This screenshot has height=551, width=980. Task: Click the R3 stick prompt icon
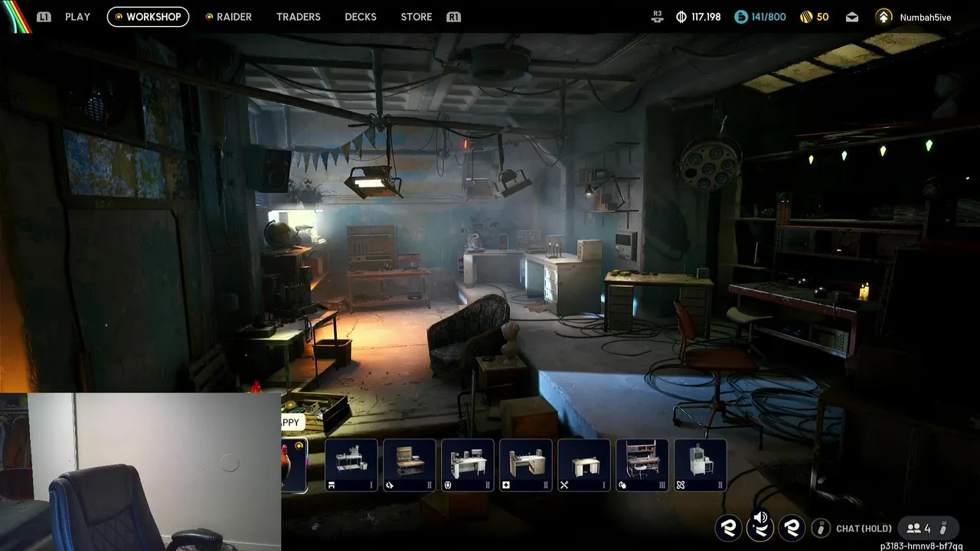pos(657,17)
